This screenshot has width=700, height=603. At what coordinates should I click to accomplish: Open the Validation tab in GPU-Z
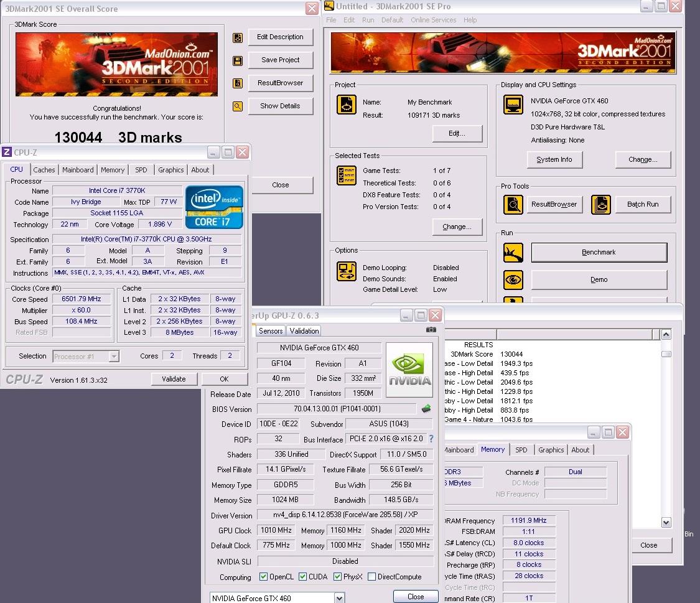pos(304,330)
